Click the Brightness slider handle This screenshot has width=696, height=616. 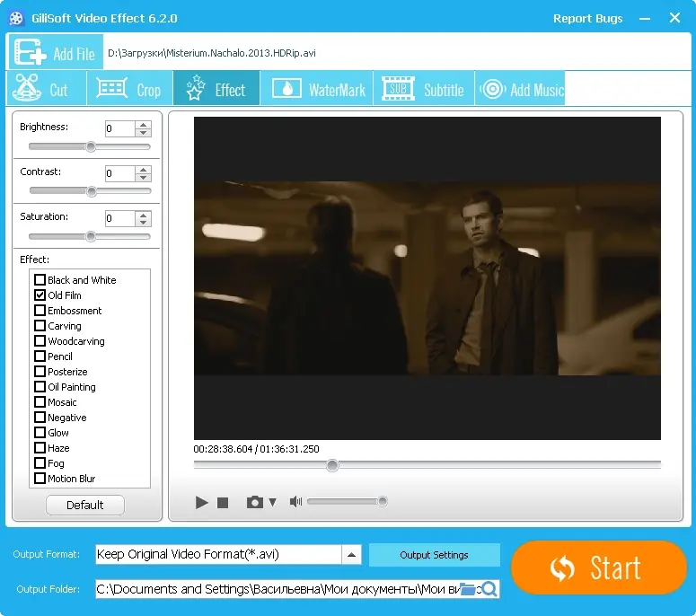91,146
